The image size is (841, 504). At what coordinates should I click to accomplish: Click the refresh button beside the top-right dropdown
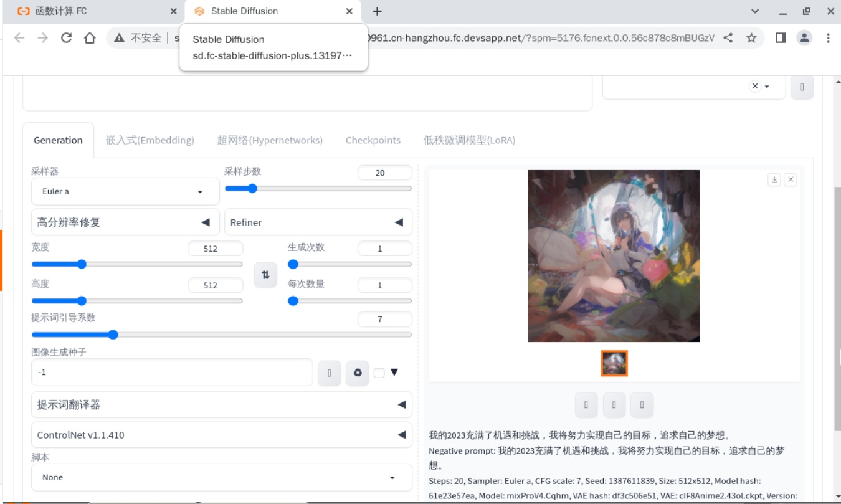click(802, 87)
